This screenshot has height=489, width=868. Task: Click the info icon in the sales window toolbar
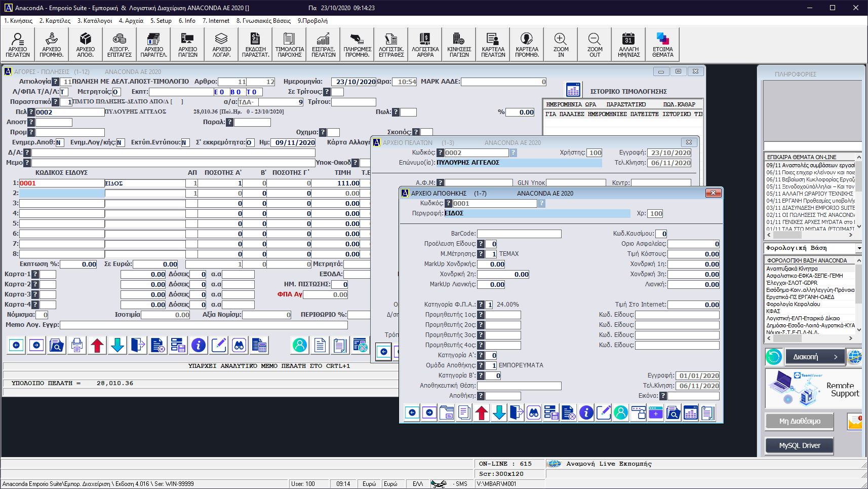point(199,346)
